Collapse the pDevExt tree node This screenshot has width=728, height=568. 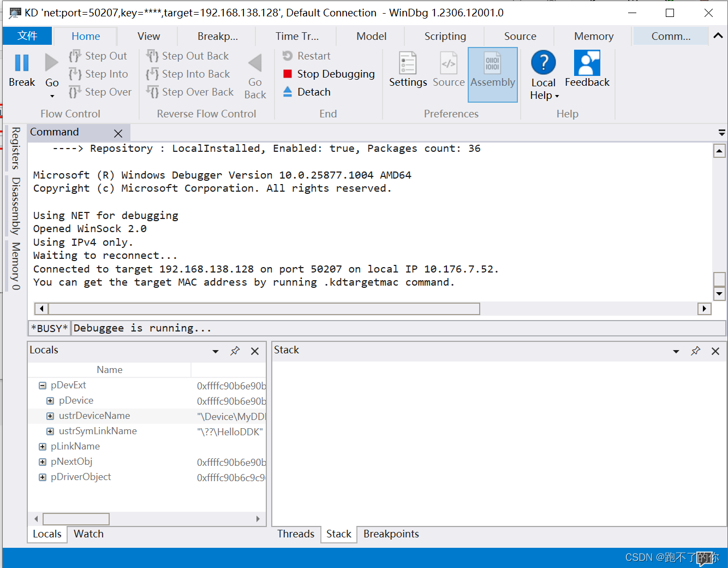coord(42,386)
